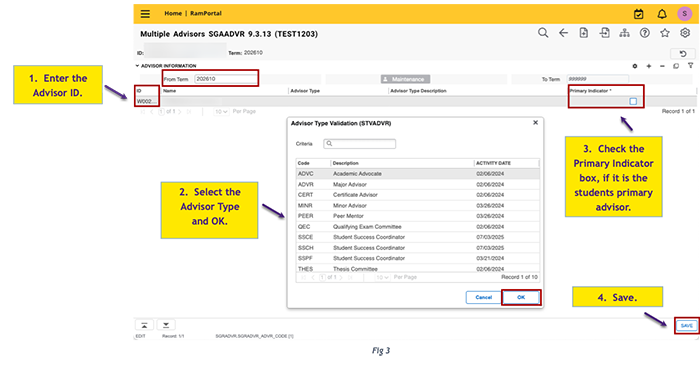Select the ADVR Major Advisor row
Viewport: 700px width, 368px height.
(417, 184)
